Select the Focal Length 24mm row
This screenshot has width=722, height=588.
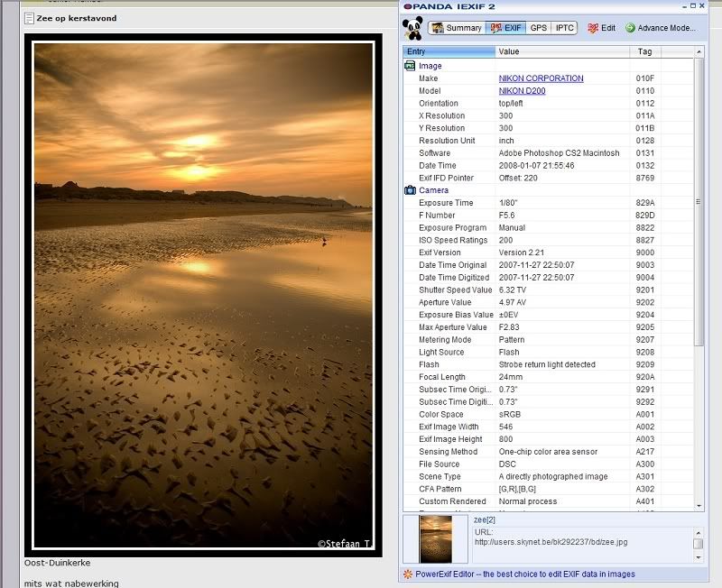pos(548,376)
